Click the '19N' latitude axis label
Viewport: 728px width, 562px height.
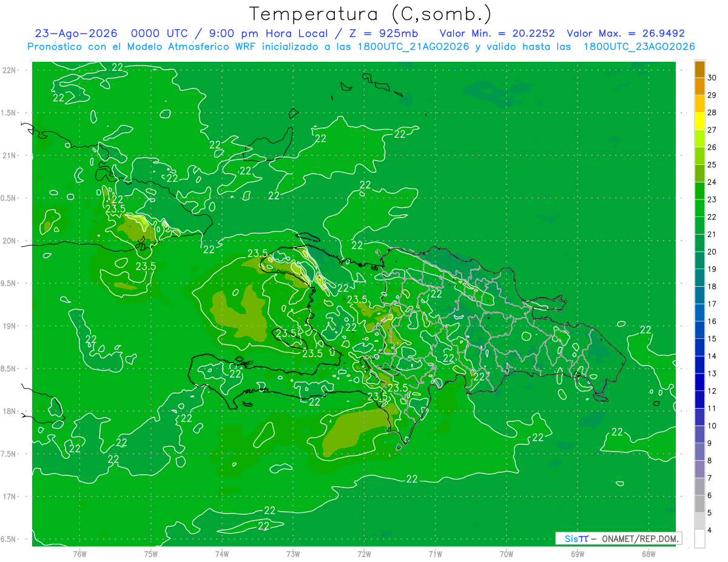10,326
